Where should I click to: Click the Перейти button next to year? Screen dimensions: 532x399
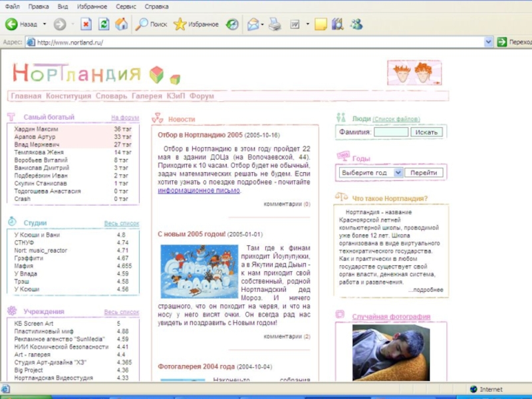(x=424, y=172)
